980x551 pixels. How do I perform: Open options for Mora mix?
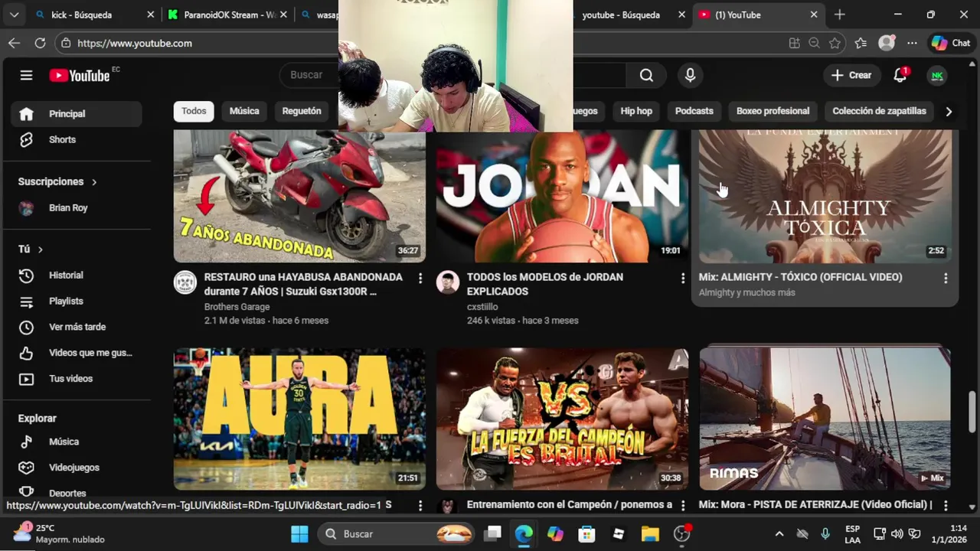pyautogui.click(x=945, y=506)
